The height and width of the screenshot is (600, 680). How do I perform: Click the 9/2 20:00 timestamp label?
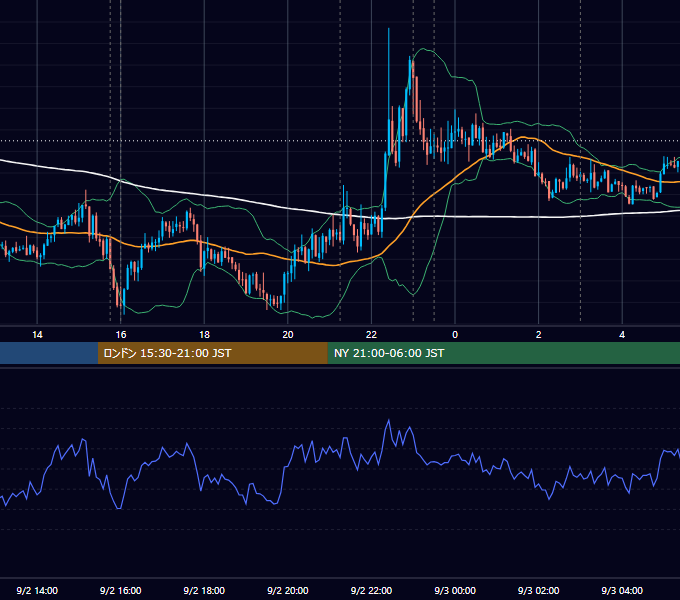click(x=288, y=590)
